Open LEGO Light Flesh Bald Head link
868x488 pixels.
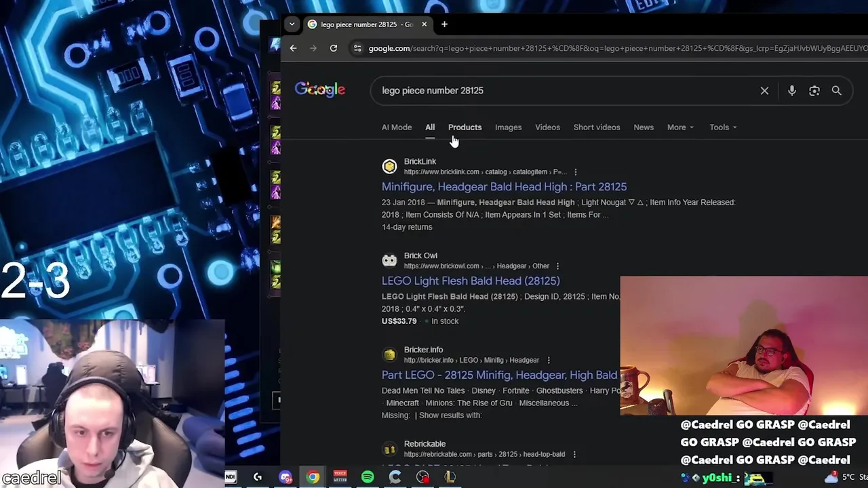(471, 281)
